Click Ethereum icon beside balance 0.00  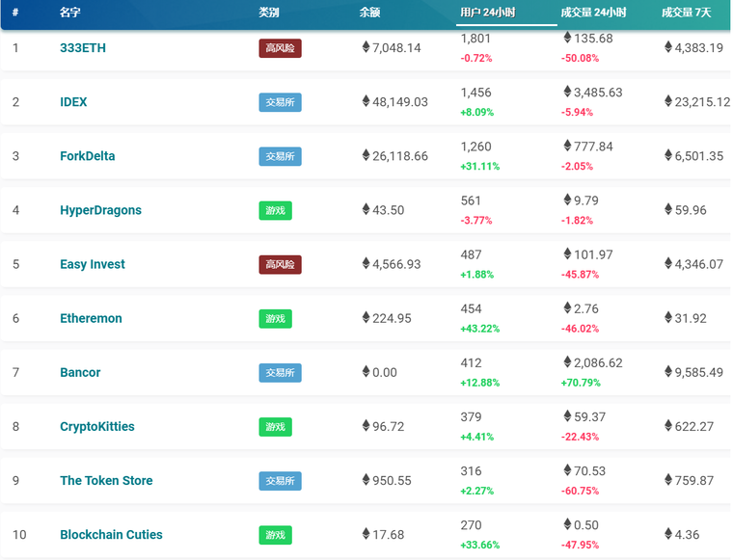[366, 372]
